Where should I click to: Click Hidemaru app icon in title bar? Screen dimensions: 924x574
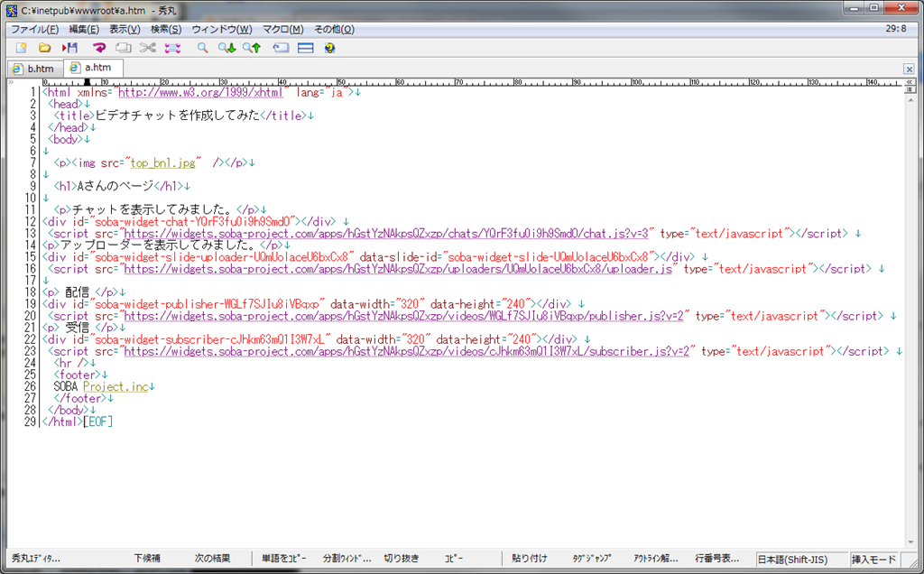[11, 10]
